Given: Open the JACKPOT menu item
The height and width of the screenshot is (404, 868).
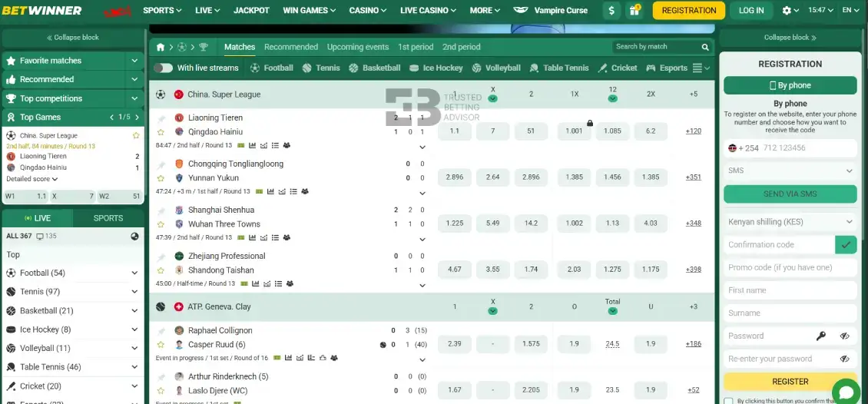Looking at the screenshot, I should (x=251, y=11).
